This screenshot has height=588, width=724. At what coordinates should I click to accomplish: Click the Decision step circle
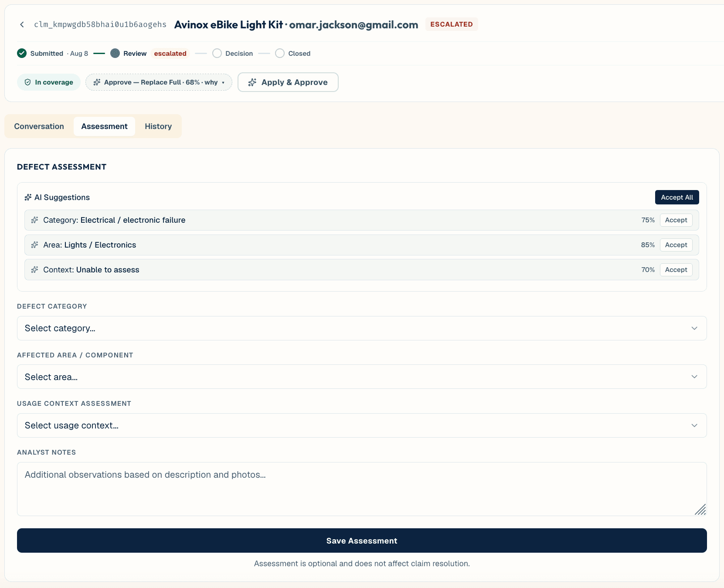pos(217,53)
